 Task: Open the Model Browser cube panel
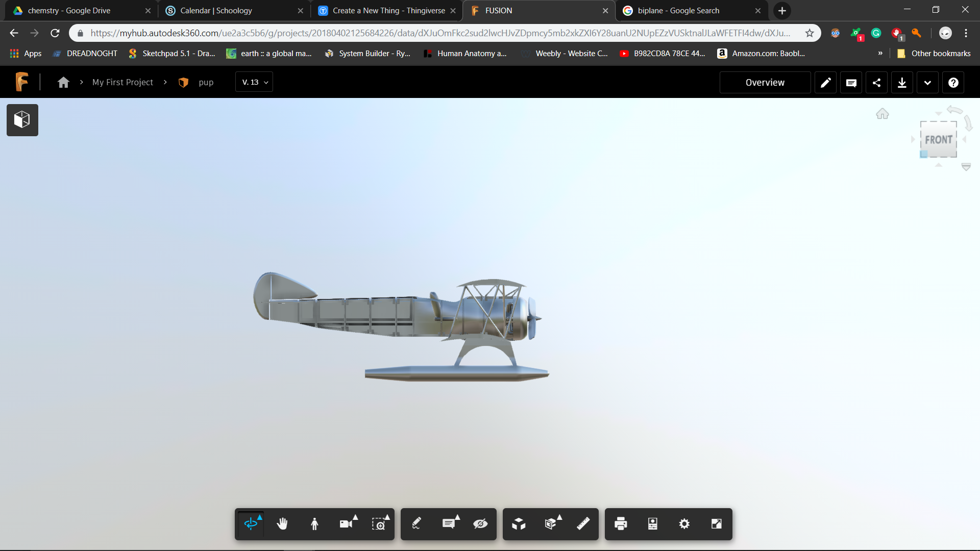(22, 120)
